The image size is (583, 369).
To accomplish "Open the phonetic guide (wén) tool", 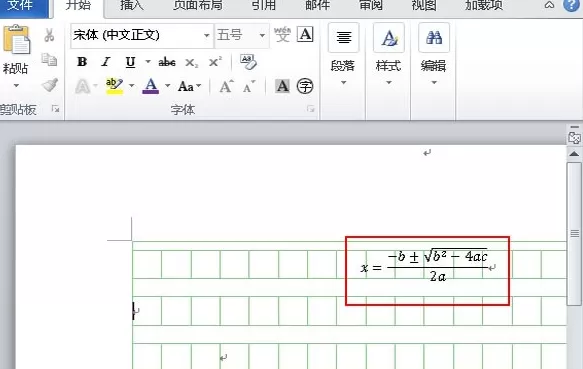I will 282,35.
